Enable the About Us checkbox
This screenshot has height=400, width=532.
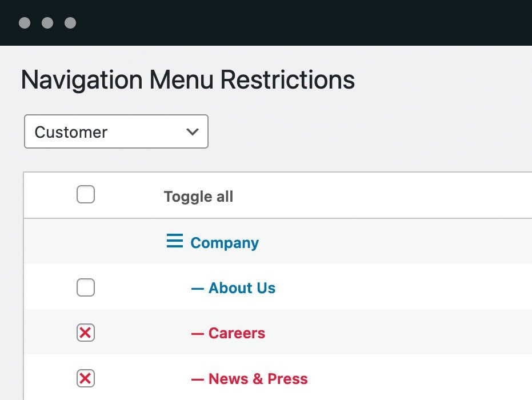[86, 287]
